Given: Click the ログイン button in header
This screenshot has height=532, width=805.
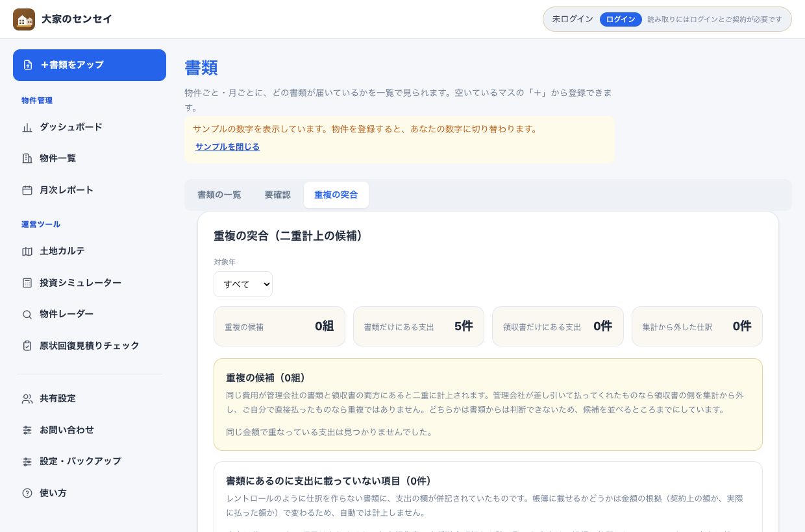Looking at the screenshot, I should [x=621, y=19].
